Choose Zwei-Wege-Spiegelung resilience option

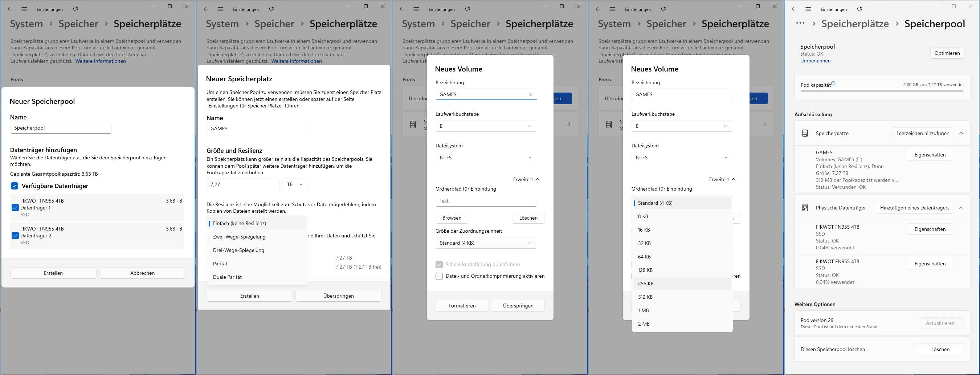coord(239,237)
